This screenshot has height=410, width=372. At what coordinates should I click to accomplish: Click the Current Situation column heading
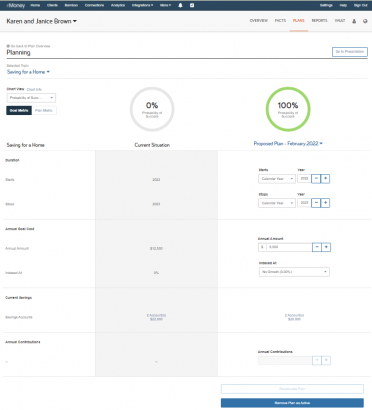coord(152,145)
